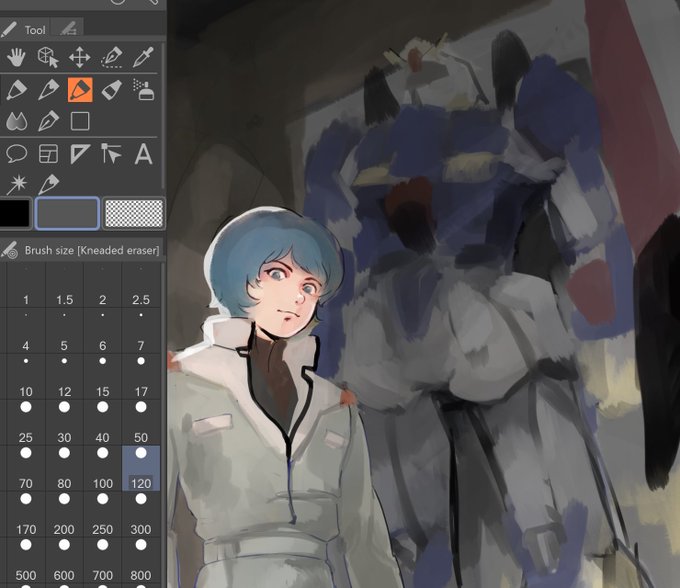Select the Figure square tool
Screen dimensions: 680x588
click(80, 121)
